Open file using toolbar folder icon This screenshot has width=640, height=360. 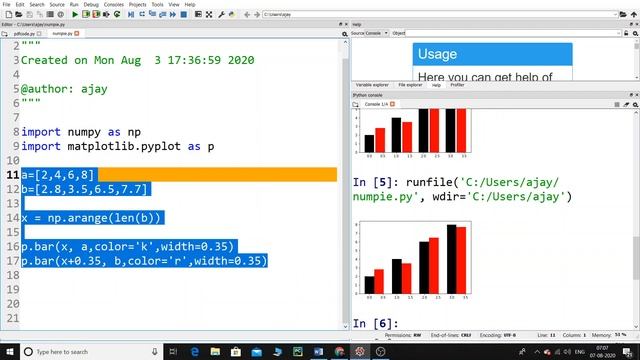pyautogui.click(x=19, y=15)
